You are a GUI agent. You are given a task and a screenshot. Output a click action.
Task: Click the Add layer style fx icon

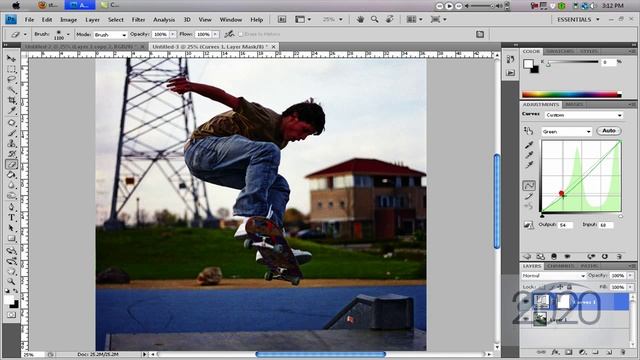pos(555,352)
